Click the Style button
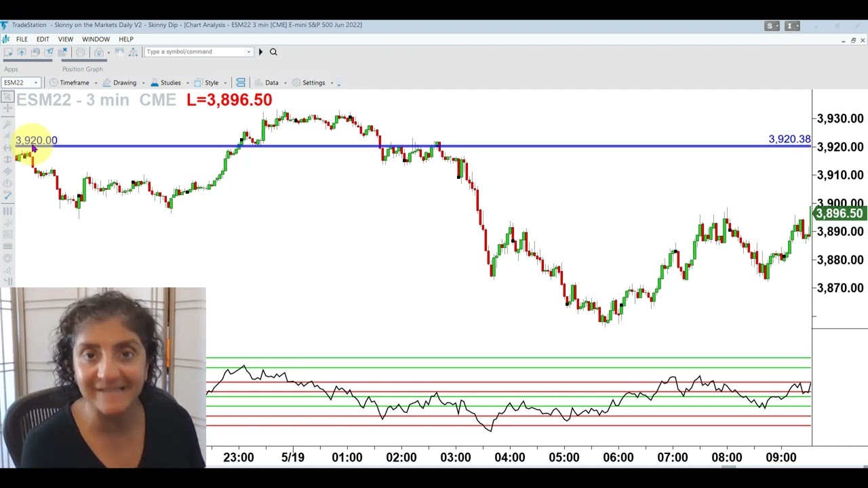Viewport: 868px width, 488px height. [x=207, y=83]
